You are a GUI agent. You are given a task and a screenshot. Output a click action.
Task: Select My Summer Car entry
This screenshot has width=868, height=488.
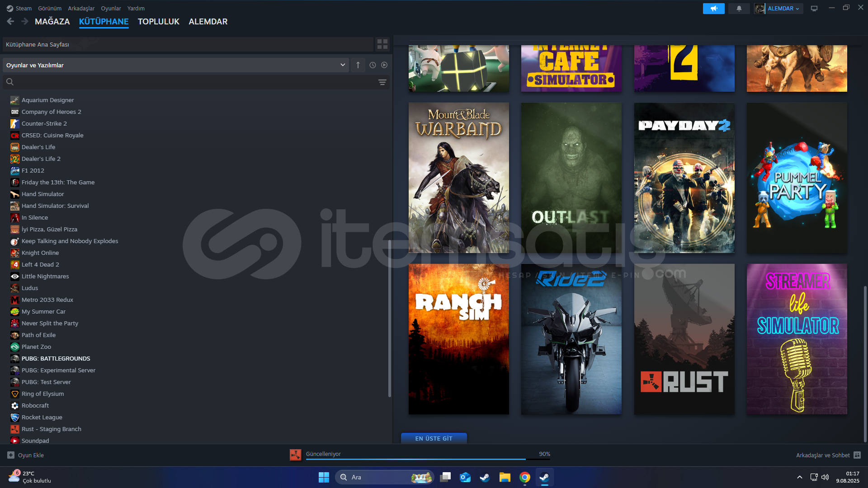pyautogui.click(x=43, y=311)
